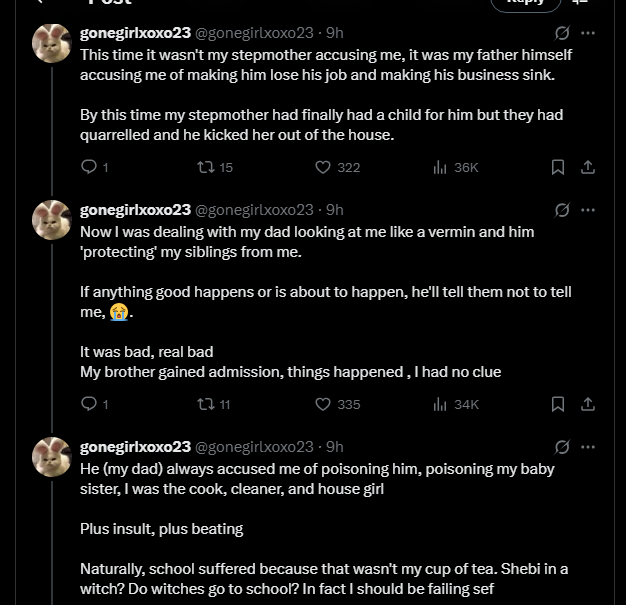Share the post with 34K views

588,404
